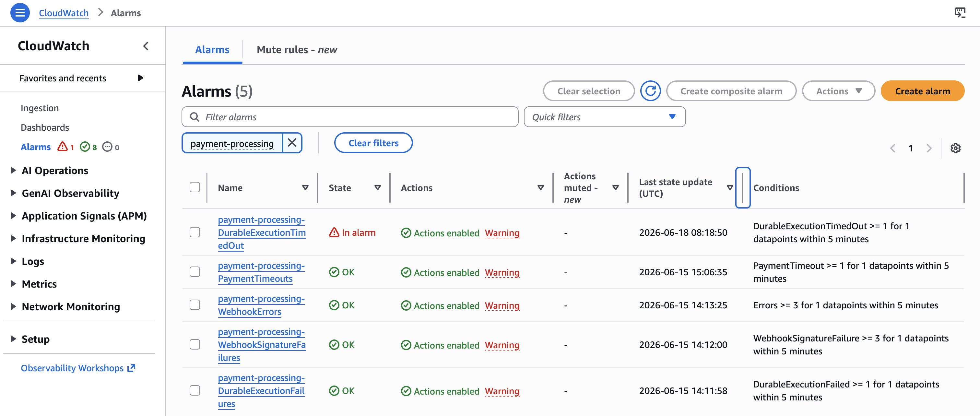
Task: Click the In alarm state of DurableExecutionTimedOut
Action: pos(352,232)
